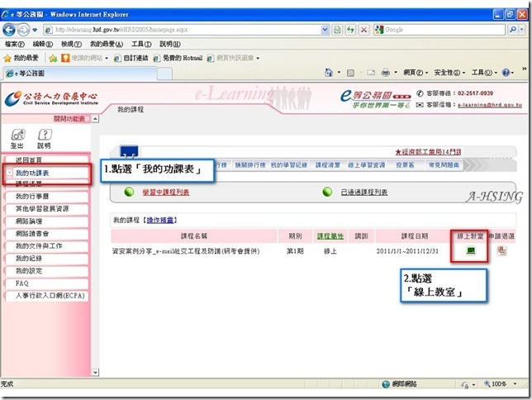Collapse the 關閉功能表 side menu
Viewport: 532px width, 400px height.
pyautogui.click(x=70, y=119)
